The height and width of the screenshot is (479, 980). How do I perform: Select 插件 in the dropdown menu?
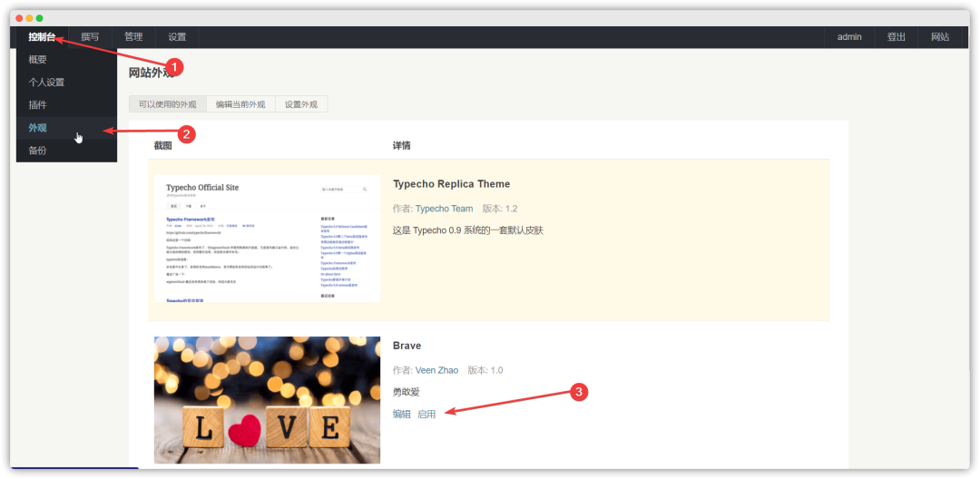pos(67,105)
